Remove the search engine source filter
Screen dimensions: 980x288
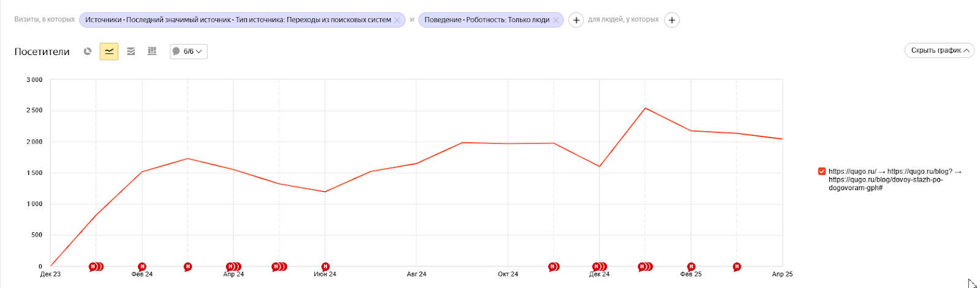[397, 20]
